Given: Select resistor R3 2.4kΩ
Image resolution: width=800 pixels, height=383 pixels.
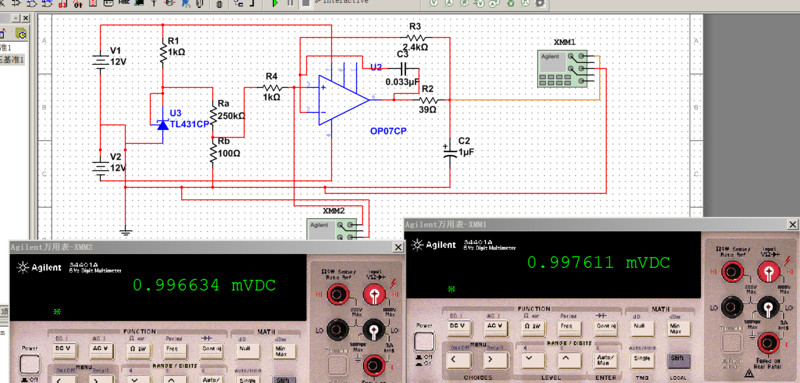Looking at the screenshot, I should pyautogui.click(x=416, y=37).
